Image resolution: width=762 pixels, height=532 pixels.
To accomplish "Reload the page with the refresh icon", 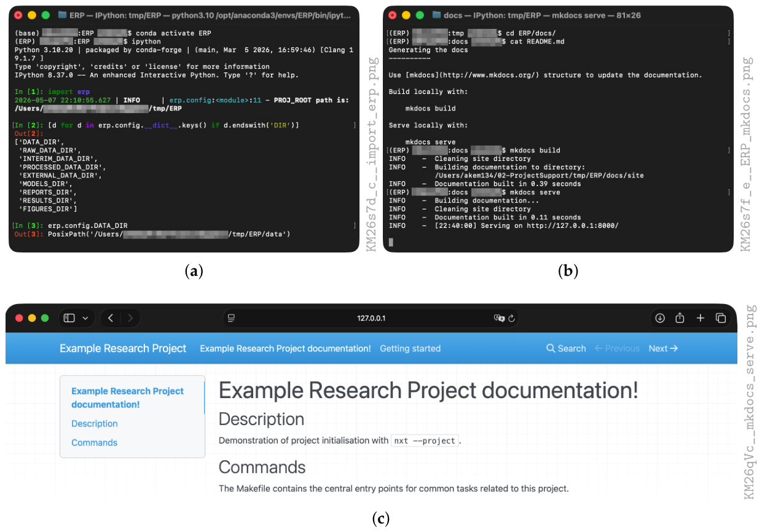I will click(x=511, y=318).
